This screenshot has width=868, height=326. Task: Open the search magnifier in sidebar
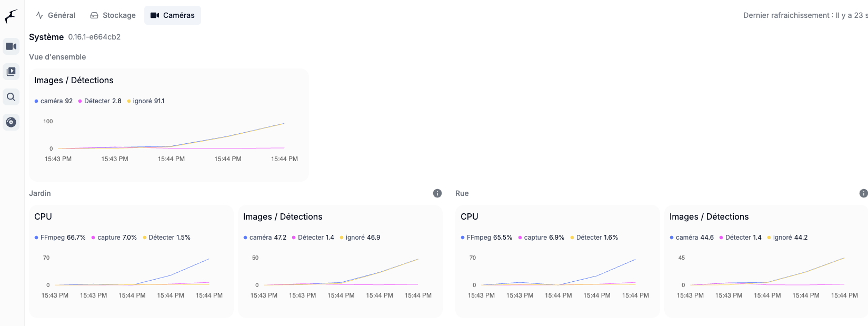11,97
